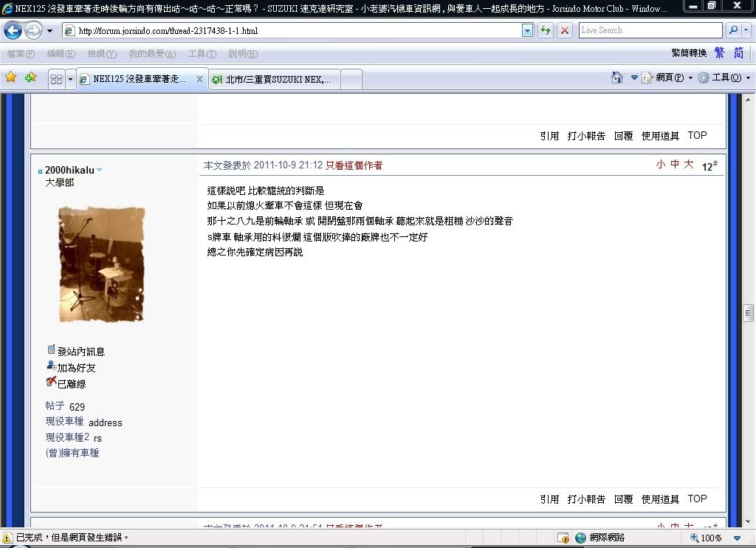Go to Home page icon
Image resolution: width=756 pixels, height=548 pixels.
(x=617, y=78)
